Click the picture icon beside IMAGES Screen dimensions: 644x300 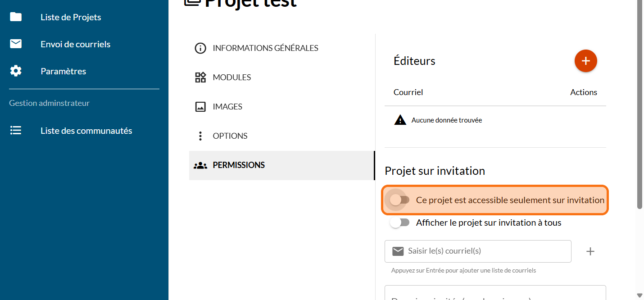click(200, 107)
